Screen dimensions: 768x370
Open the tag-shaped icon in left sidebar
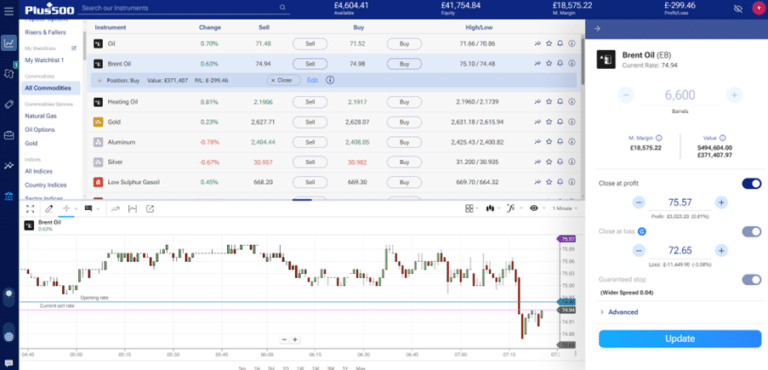coord(9,104)
